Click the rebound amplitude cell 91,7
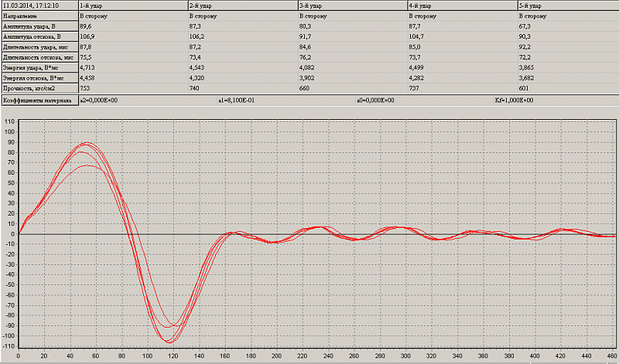This screenshot has width=619, height=364. [x=306, y=36]
